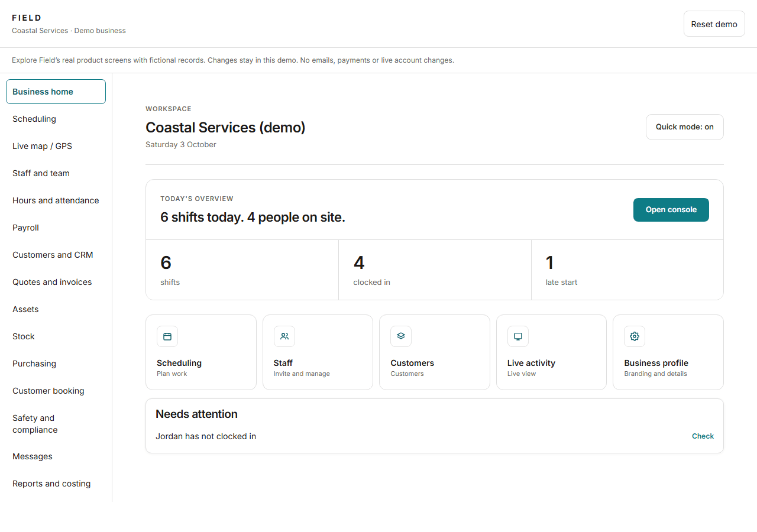757x532 pixels.
Task: Click 'Jordan has not clocked in' text
Action: pos(206,436)
